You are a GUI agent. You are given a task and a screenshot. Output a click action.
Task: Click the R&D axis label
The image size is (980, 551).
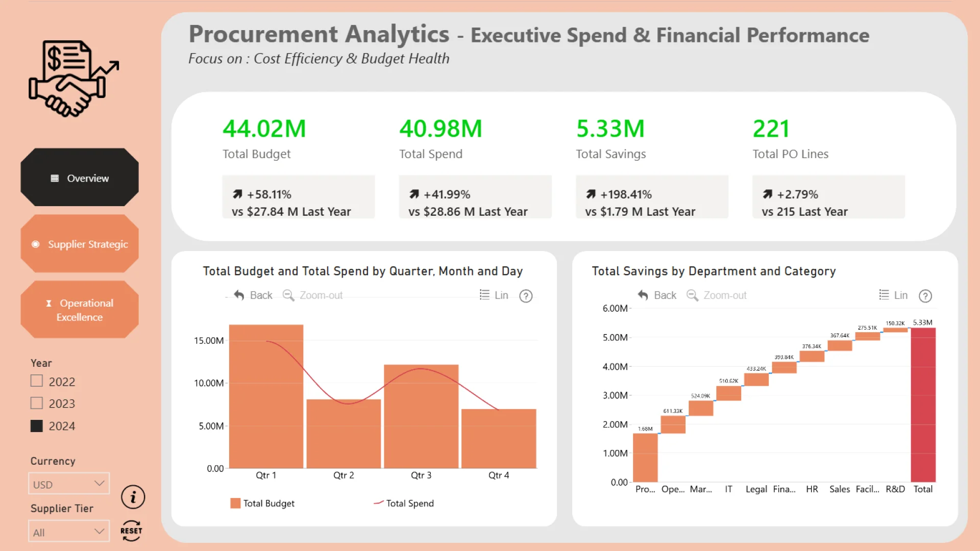pyautogui.click(x=895, y=489)
